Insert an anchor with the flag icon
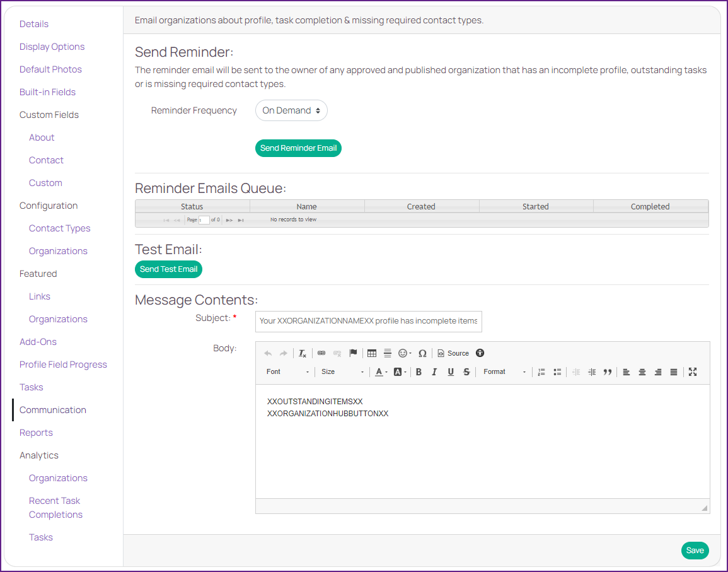 [x=353, y=354]
